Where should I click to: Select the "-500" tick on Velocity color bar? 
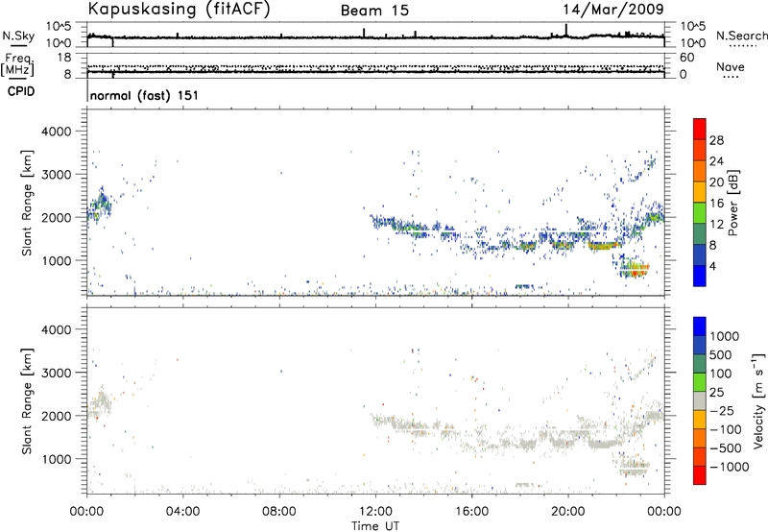point(726,447)
